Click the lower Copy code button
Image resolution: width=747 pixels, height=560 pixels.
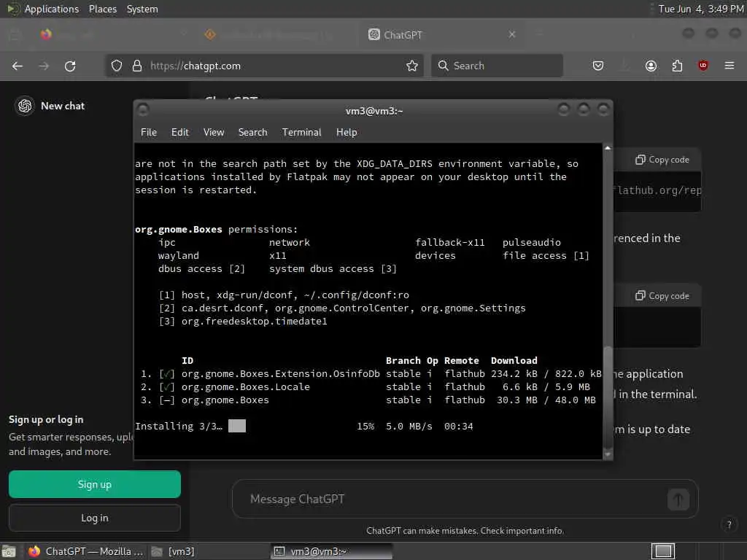(662, 296)
